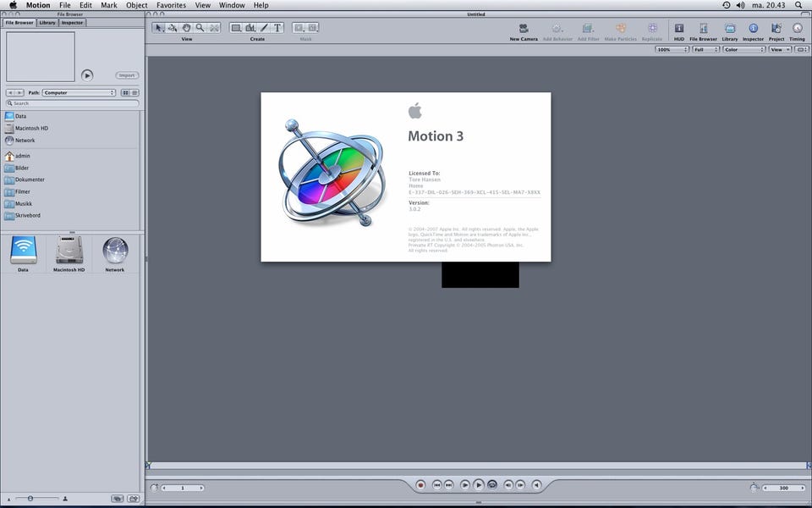Select the Rectangle shape tool
The height and width of the screenshot is (508, 812).
click(x=236, y=28)
